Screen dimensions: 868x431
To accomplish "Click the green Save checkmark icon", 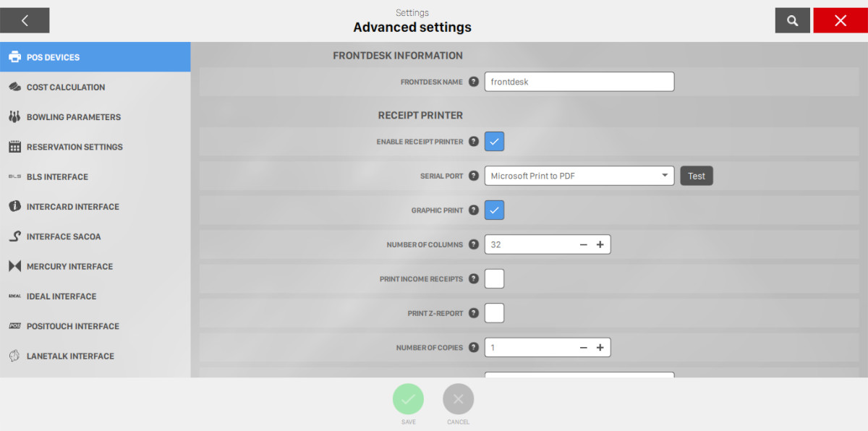I will point(408,398).
